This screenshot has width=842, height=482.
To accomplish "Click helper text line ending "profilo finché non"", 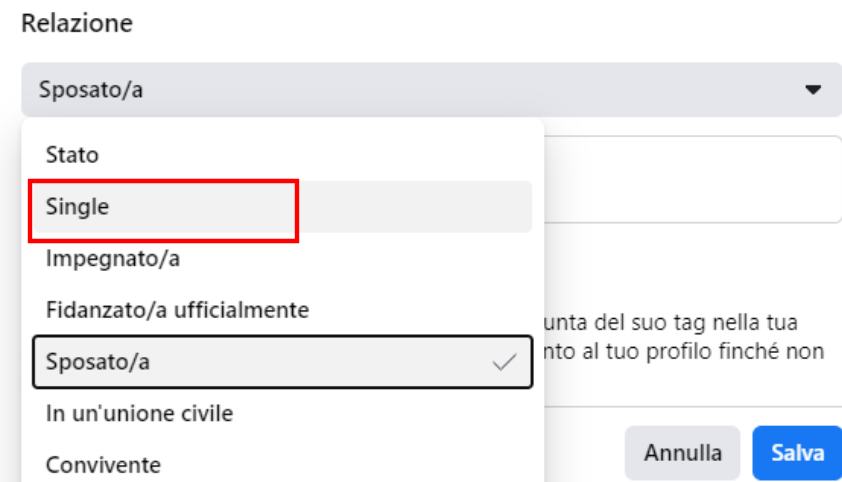I will tap(688, 351).
